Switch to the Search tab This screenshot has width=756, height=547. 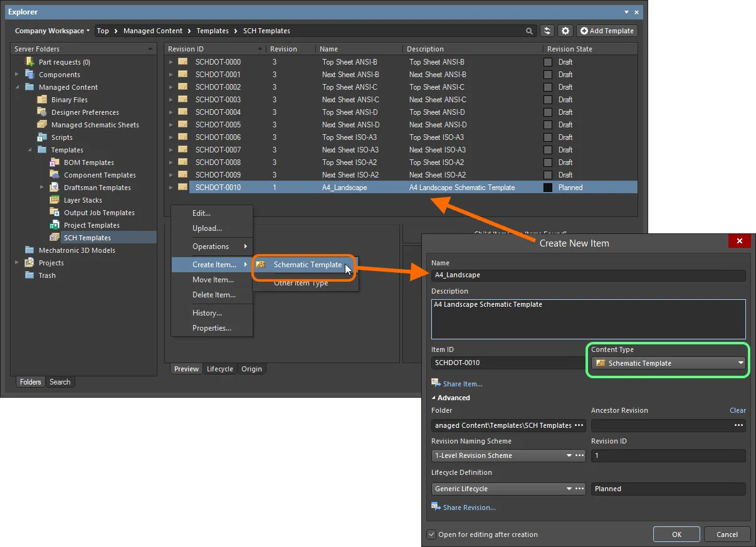(x=60, y=381)
